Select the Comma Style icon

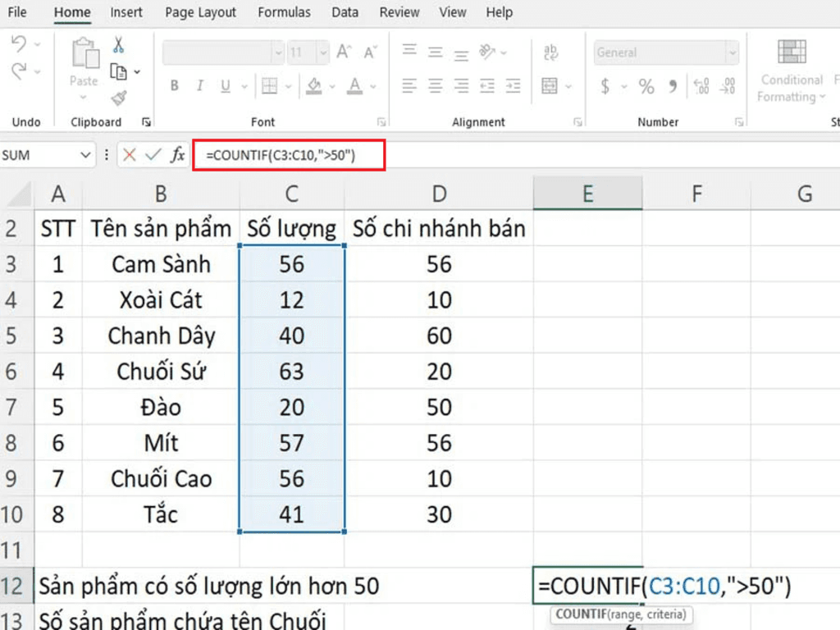click(673, 84)
